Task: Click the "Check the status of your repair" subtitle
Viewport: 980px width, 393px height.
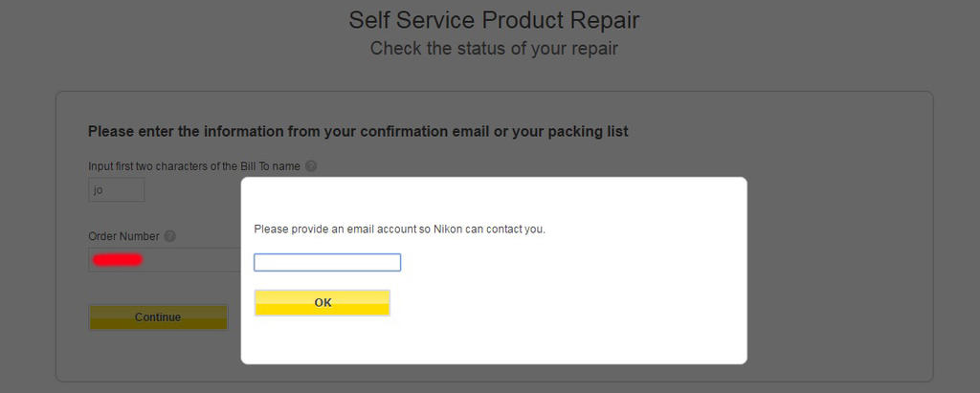Action: [494, 49]
